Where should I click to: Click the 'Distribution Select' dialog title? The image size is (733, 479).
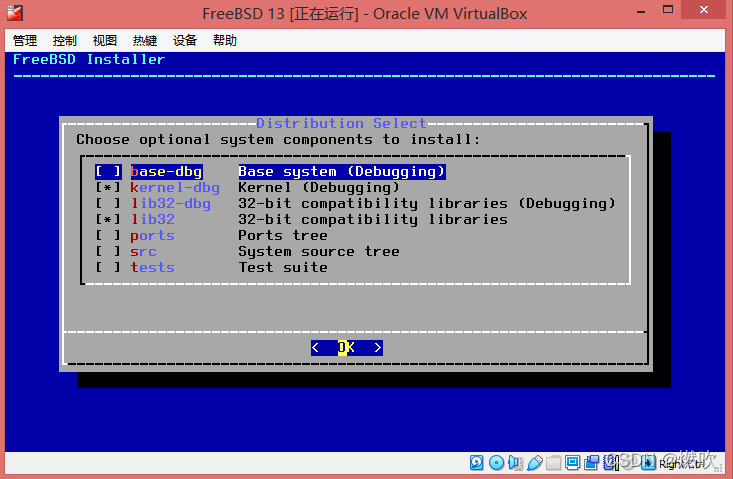point(341,123)
